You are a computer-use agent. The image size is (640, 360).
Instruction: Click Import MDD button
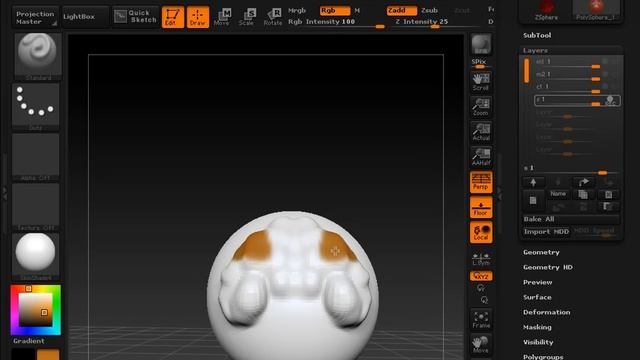[x=546, y=232]
